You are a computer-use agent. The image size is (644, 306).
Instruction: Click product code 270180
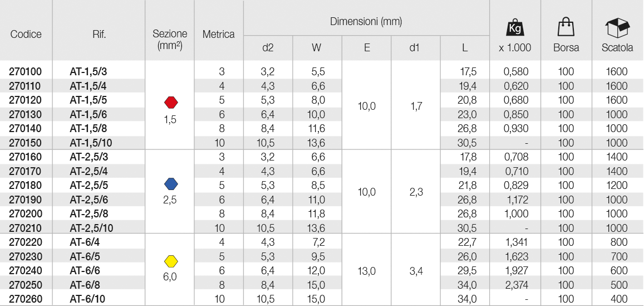click(x=26, y=186)
